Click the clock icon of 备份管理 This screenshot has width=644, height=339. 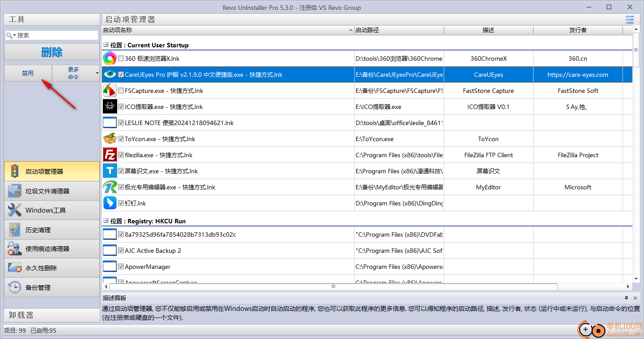tap(15, 288)
